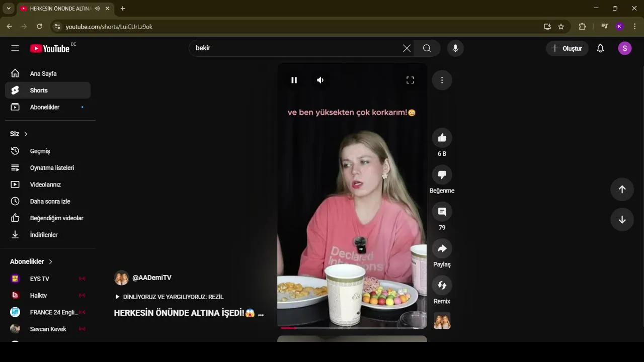Image resolution: width=644 pixels, height=362 pixels.
Task: Go back in the browser
Action: coord(9,27)
